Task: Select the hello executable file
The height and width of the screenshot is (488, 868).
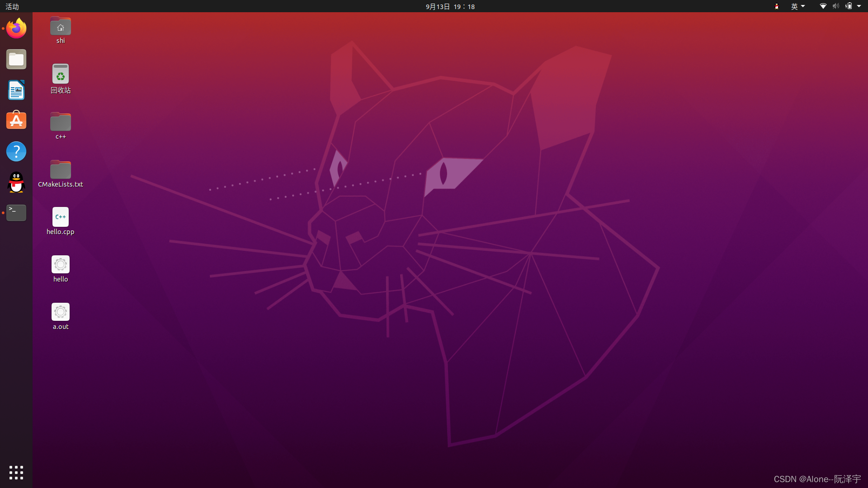Action: 61,265
